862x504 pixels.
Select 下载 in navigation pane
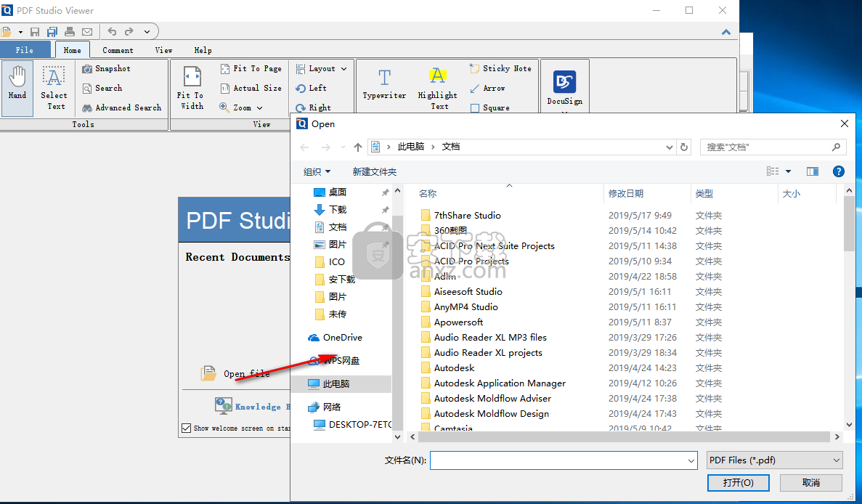tap(338, 209)
